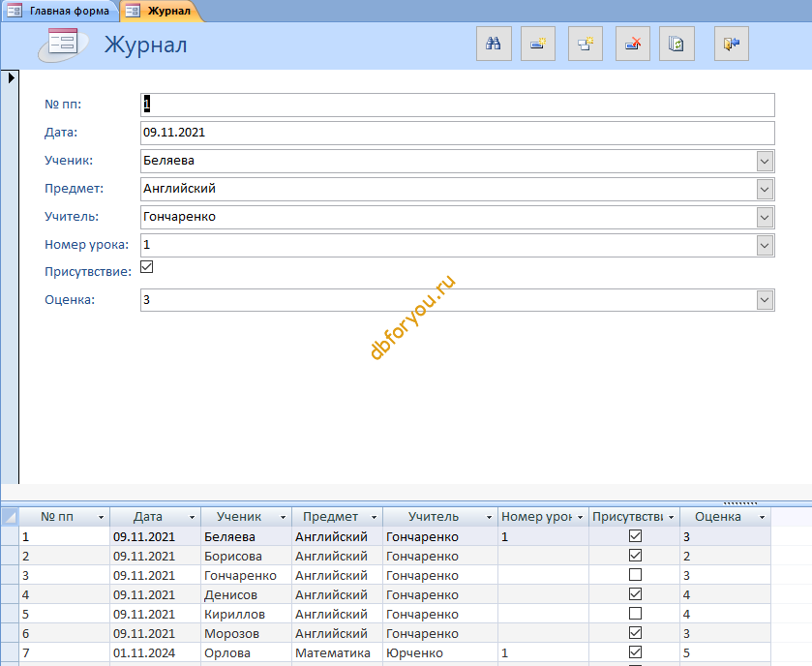Open Номер урока column filter arrow
812x666 pixels.
(580, 517)
